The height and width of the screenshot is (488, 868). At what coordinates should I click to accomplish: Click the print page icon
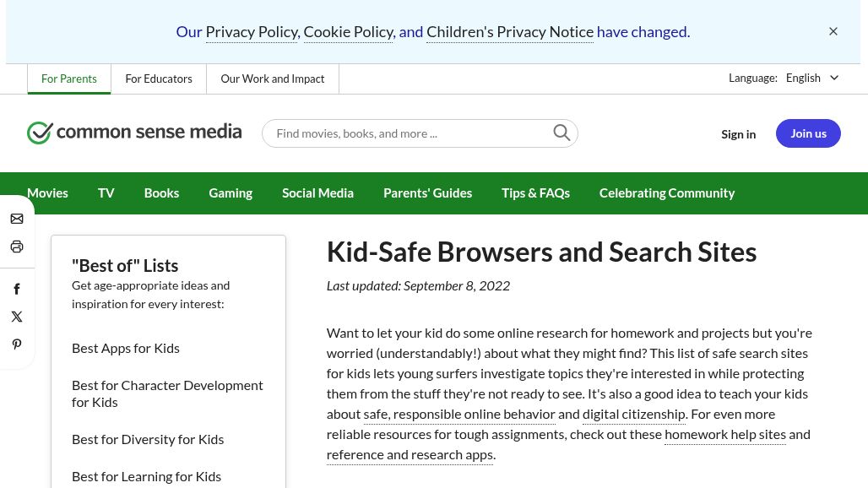pyautogui.click(x=17, y=247)
